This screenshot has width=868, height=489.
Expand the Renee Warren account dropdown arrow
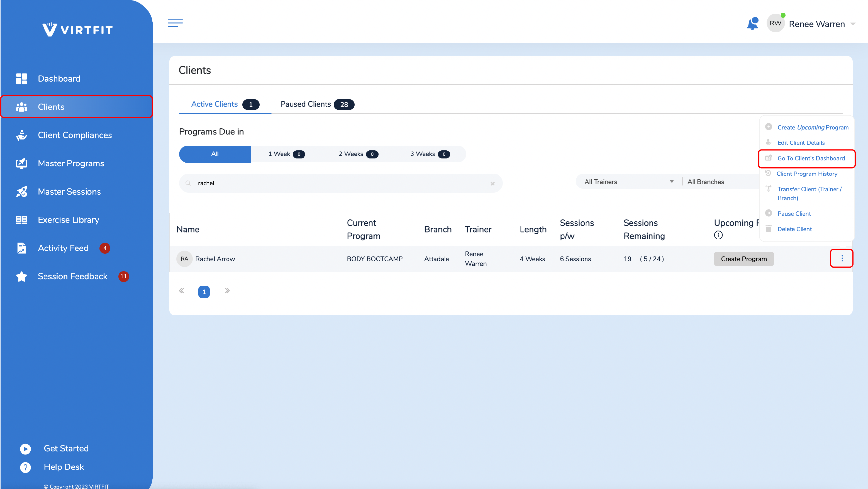click(x=853, y=24)
